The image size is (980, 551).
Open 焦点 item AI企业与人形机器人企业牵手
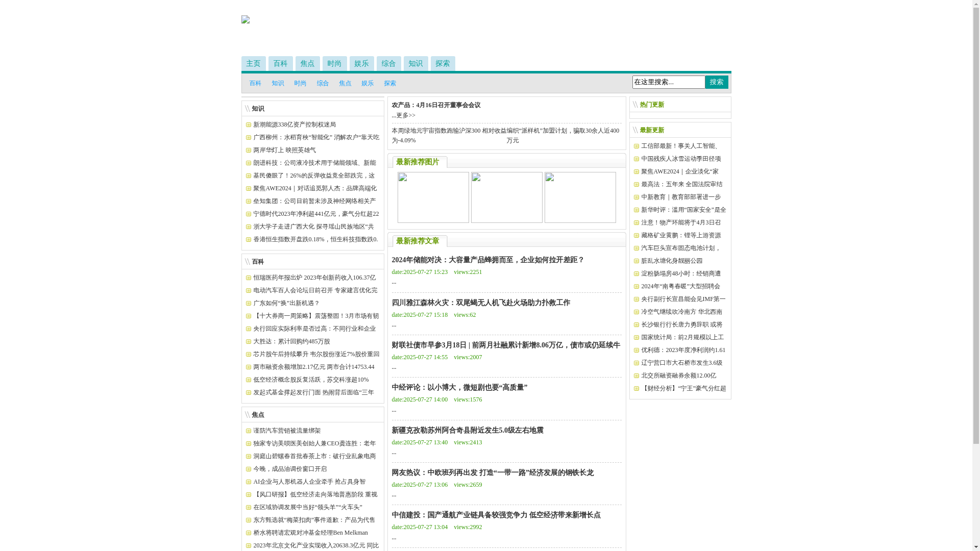309,482
